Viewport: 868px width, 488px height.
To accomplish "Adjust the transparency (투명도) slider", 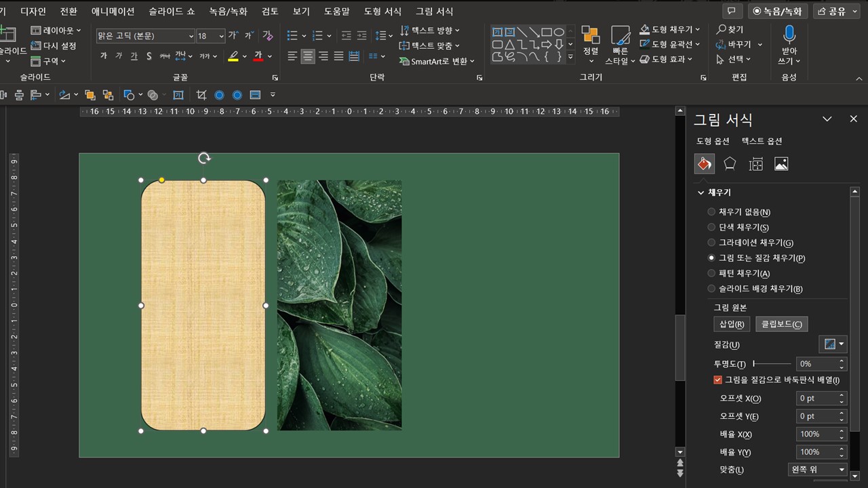I will 771,364.
